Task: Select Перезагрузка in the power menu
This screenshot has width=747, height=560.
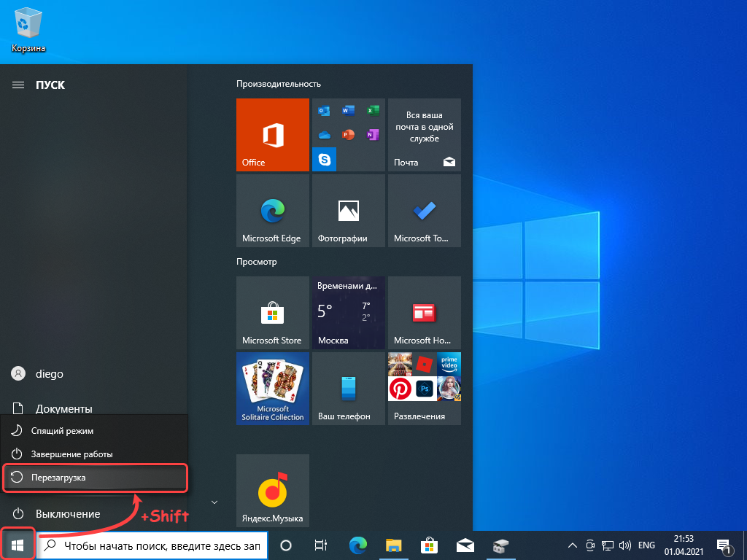Action: coord(95,478)
